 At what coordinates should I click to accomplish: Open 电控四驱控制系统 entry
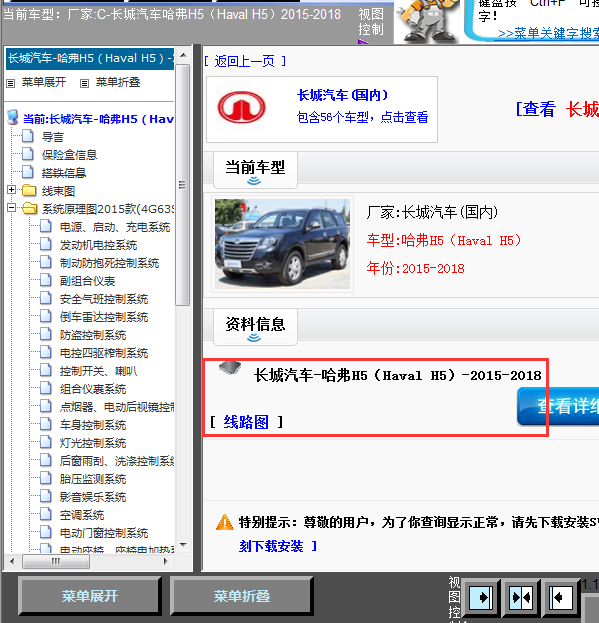pyautogui.click(x=104, y=353)
